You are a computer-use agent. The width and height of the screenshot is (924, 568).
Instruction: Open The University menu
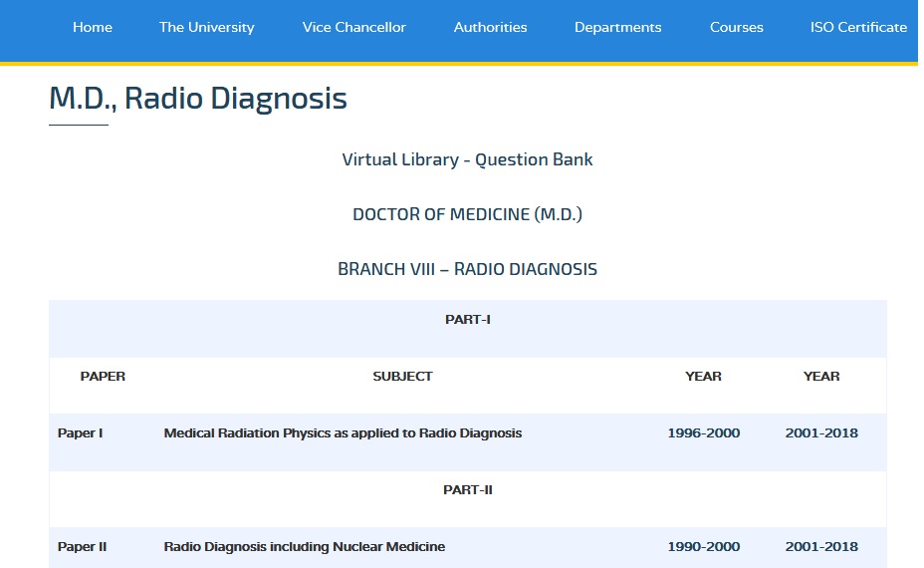[207, 27]
